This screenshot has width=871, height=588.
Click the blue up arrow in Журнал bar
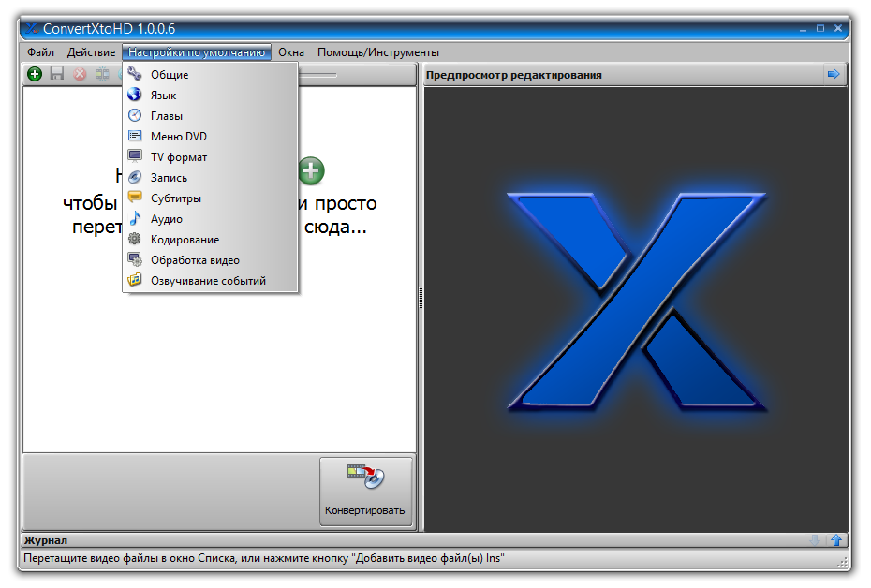(836, 539)
